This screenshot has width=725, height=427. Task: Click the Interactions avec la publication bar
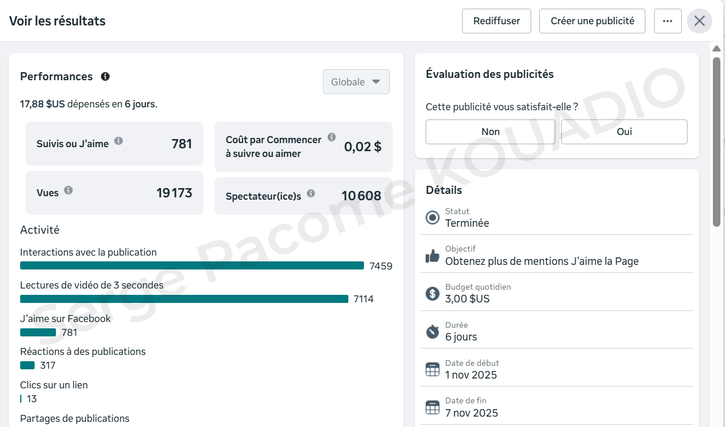tap(192, 266)
